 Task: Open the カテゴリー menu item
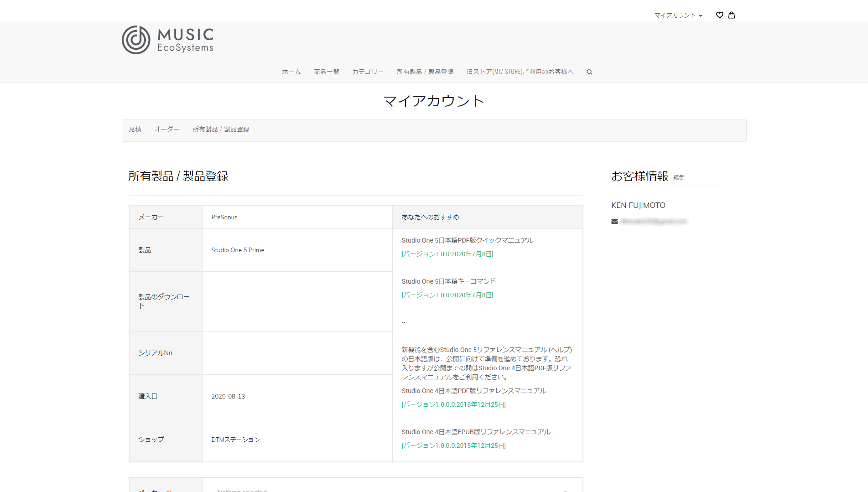(x=368, y=72)
